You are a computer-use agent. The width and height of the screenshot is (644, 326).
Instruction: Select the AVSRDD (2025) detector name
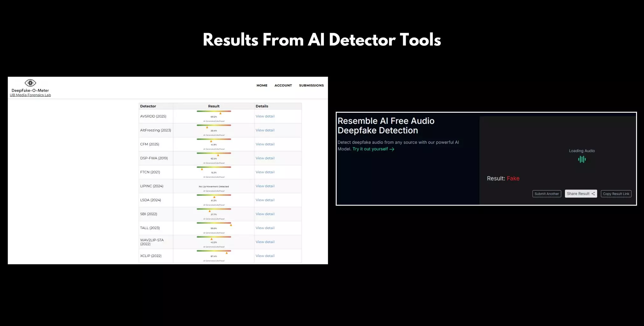[x=153, y=116]
